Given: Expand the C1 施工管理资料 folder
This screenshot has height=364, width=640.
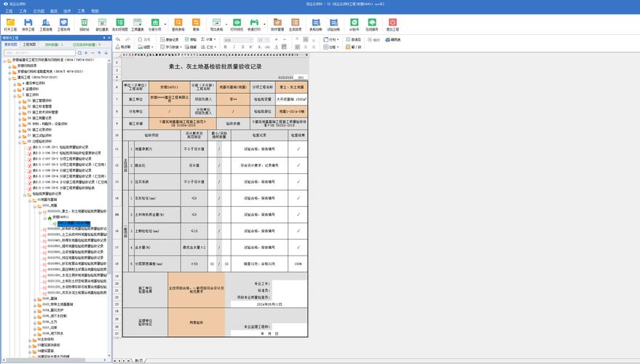Looking at the screenshot, I should (20, 100).
